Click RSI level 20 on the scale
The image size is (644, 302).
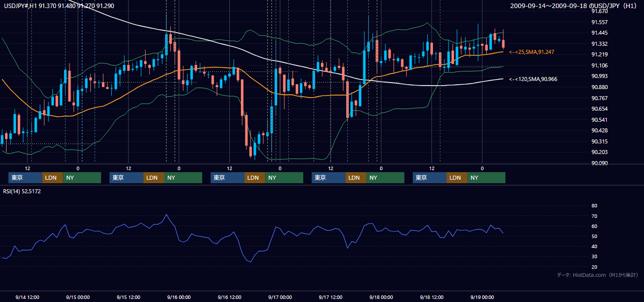(594, 267)
